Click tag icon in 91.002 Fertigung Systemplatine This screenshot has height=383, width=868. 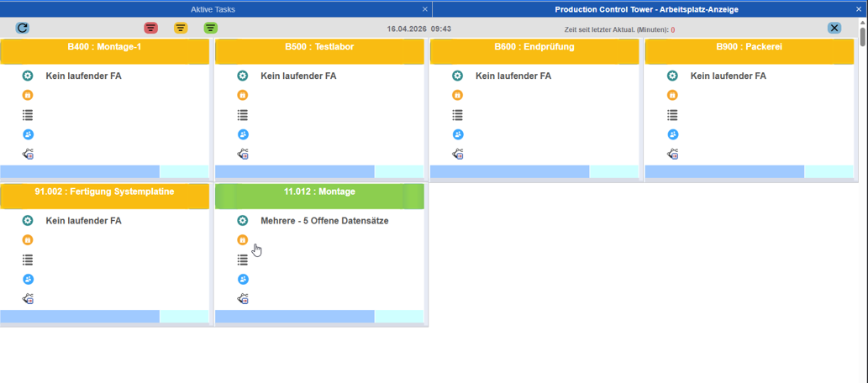coord(28,299)
